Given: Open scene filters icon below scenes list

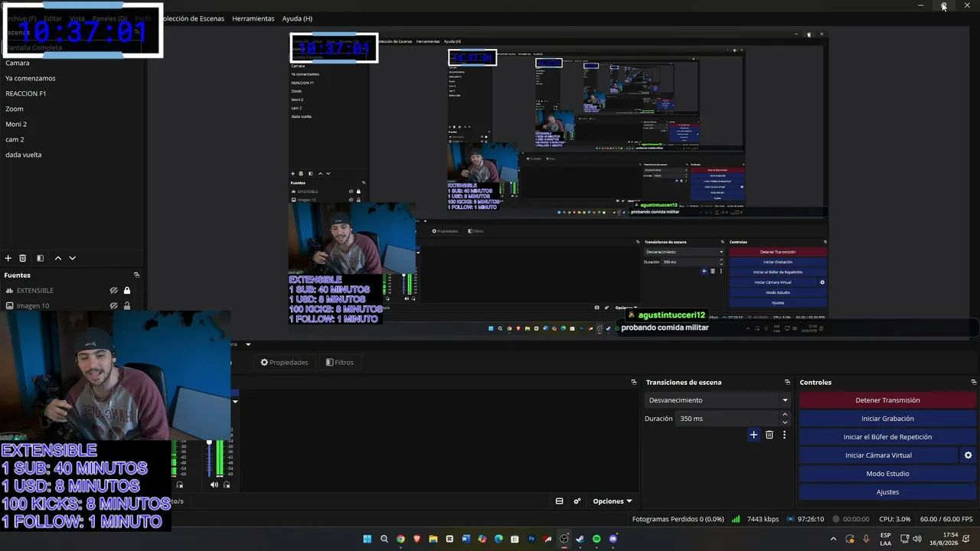Looking at the screenshot, I should pyautogui.click(x=41, y=259).
